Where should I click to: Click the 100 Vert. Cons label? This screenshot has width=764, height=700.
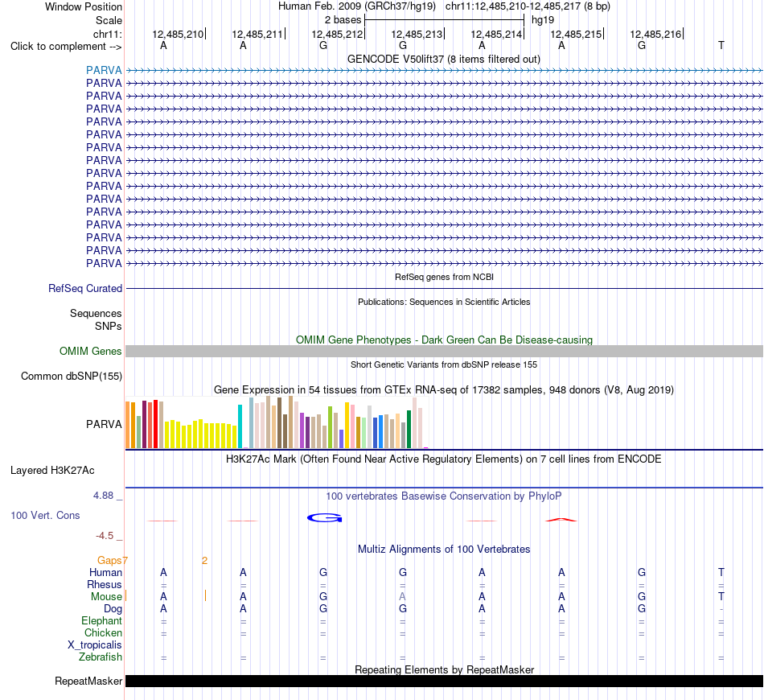pyautogui.click(x=45, y=515)
